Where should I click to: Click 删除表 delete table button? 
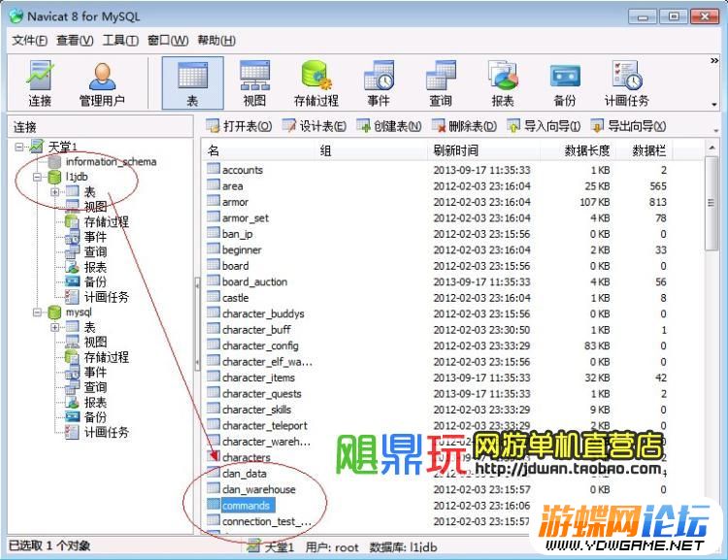point(464,126)
